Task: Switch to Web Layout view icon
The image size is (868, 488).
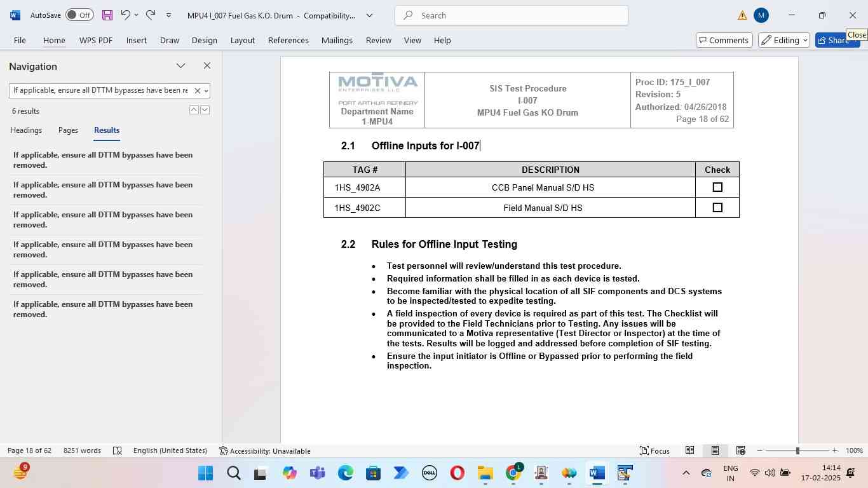Action: click(x=740, y=451)
